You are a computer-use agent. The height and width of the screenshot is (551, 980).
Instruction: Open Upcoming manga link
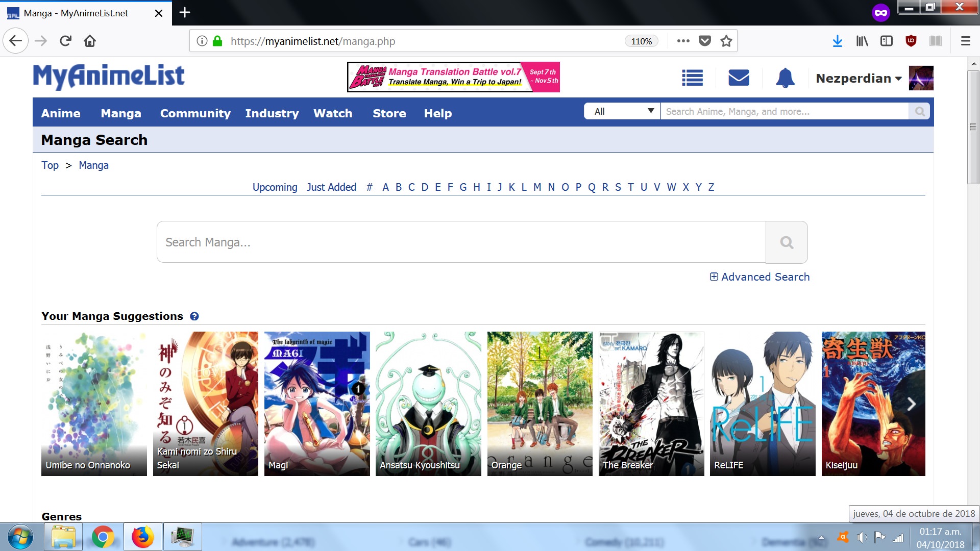coord(275,187)
